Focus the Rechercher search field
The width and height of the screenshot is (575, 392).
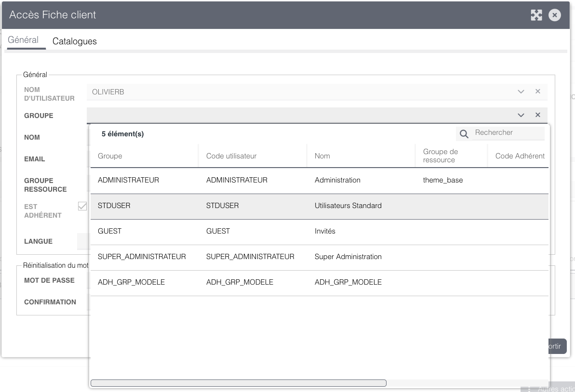[x=508, y=132]
